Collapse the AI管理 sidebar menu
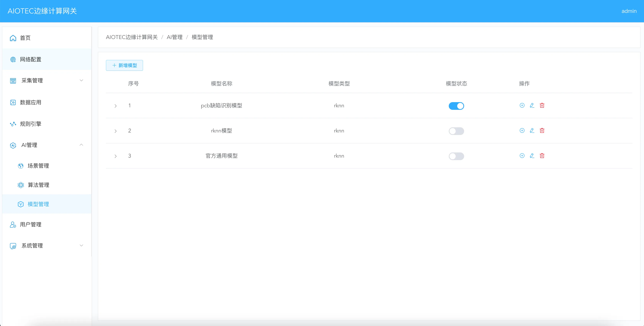Image resolution: width=644 pixels, height=326 pixels. point(47,145)
